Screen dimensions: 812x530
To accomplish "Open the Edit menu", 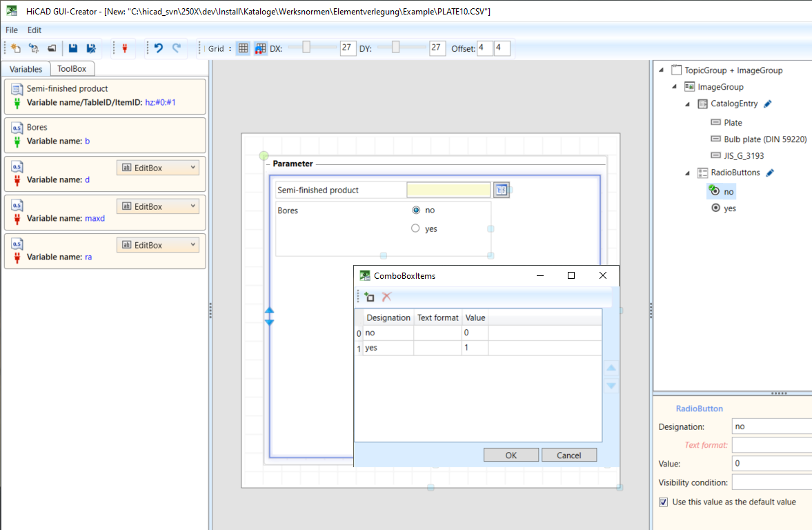I will (x=34, y=30).
